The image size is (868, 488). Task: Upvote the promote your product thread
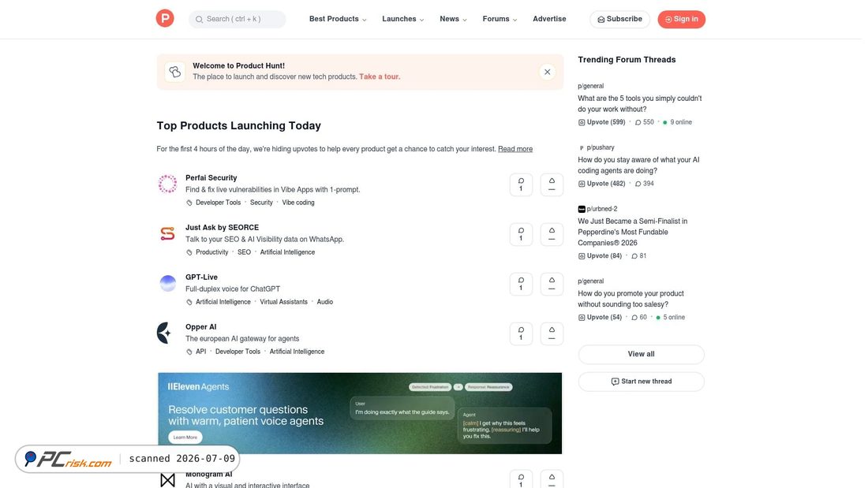(x=600, y=318)
